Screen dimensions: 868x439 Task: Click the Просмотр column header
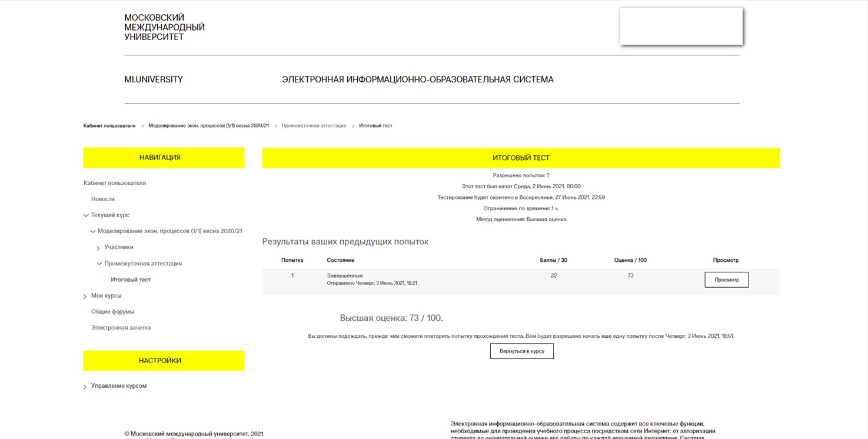[x=726, y=260]
